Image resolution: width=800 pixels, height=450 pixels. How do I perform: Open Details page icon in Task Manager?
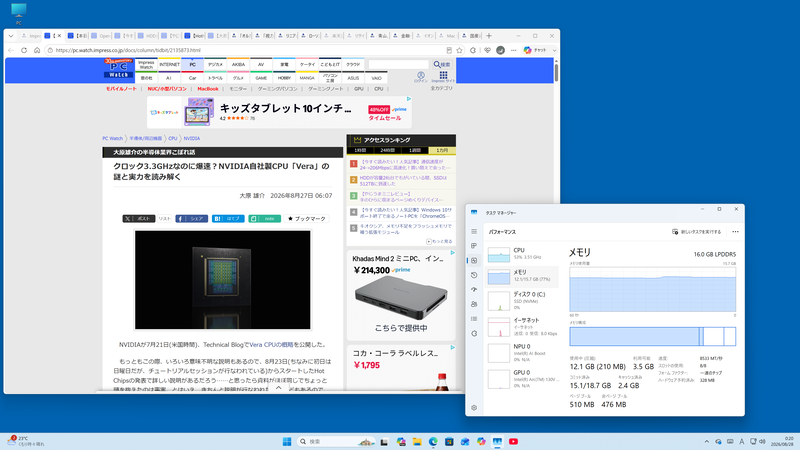pyautogui.click(x=474, y=319)
